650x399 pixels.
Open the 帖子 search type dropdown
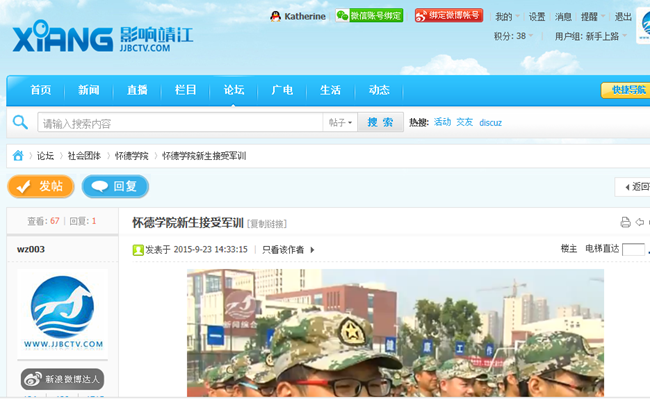pos(340,122)
